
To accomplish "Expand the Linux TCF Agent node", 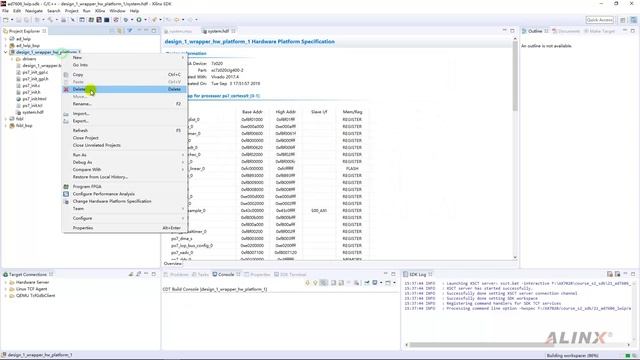I will tap(6, 289).
